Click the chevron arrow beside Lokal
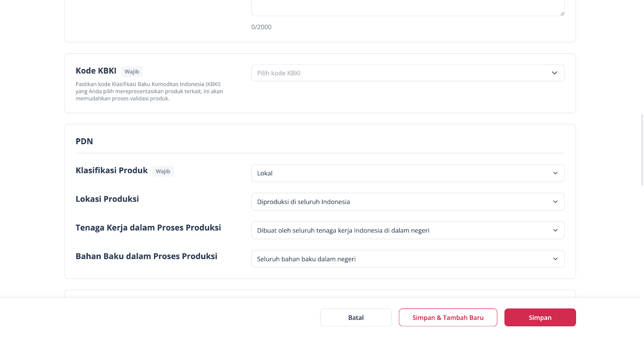644x337 pixels. 555,173
